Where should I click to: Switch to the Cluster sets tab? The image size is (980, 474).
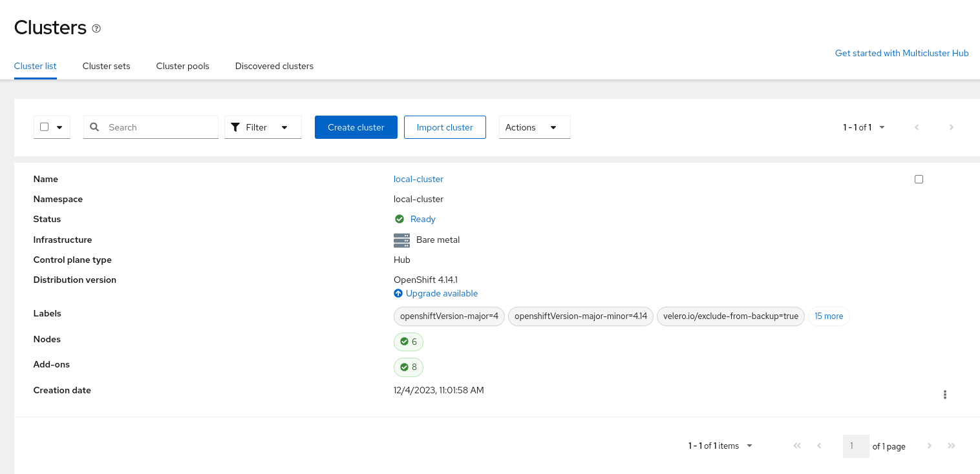pyautogui.click(x=107, y=66)
